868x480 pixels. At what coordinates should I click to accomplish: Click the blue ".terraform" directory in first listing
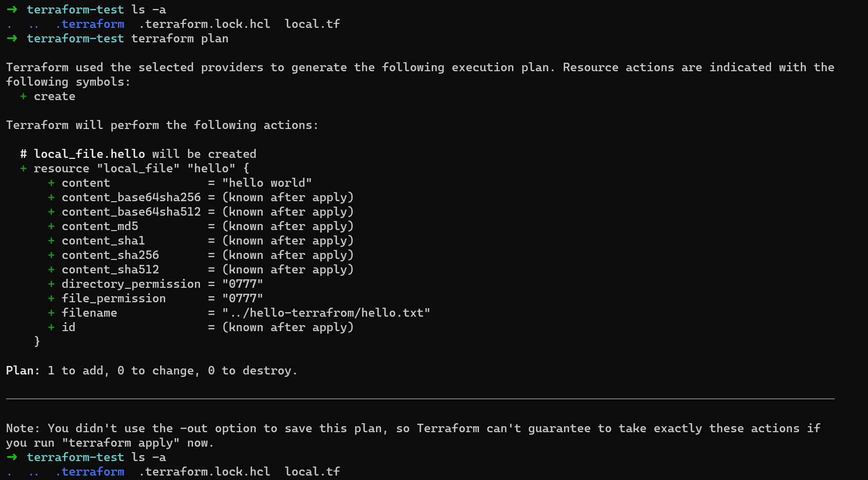(x=90, y=24)
